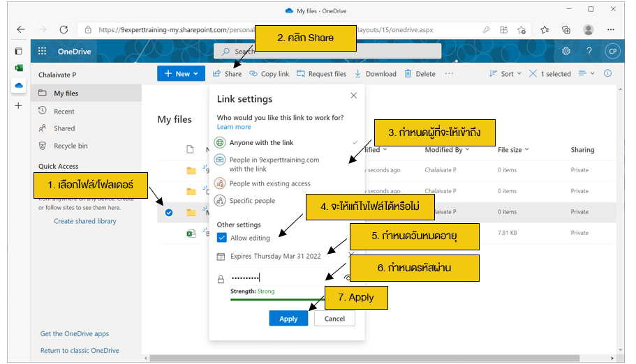The image size is (636, 364).
Task: Open the Learn more link
Action: (234, 127)
